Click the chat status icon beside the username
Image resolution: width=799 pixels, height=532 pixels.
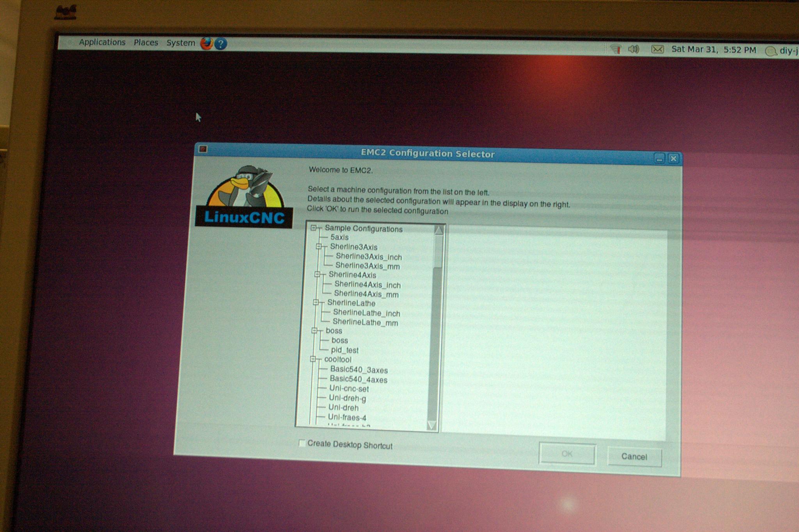[771, 51]
